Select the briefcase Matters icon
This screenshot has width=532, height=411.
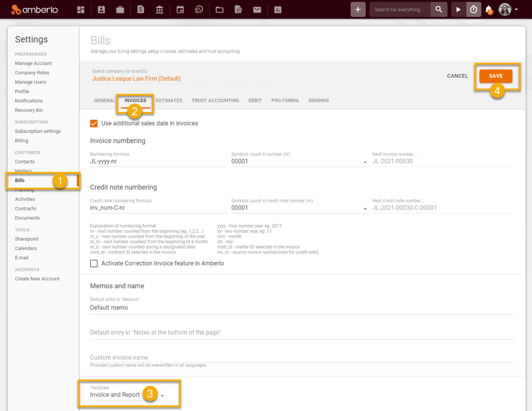click(120, 9)
